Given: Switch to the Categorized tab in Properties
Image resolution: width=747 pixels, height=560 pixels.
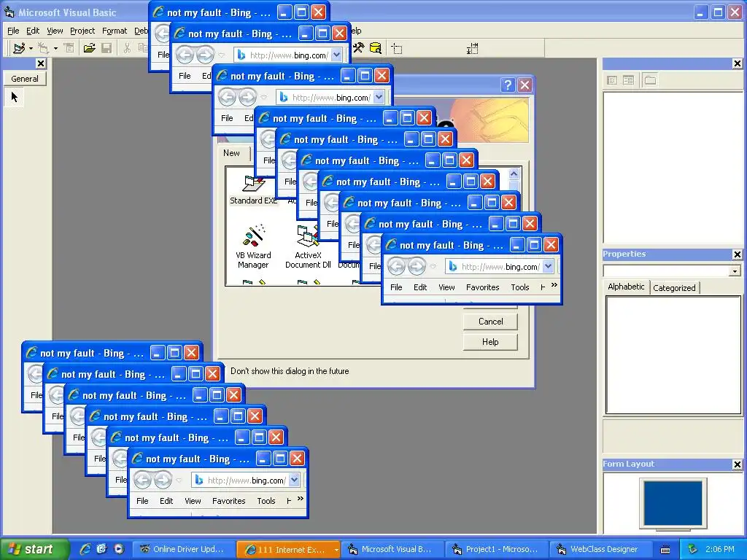Looking at the screenshot, I should coord(674,288).
